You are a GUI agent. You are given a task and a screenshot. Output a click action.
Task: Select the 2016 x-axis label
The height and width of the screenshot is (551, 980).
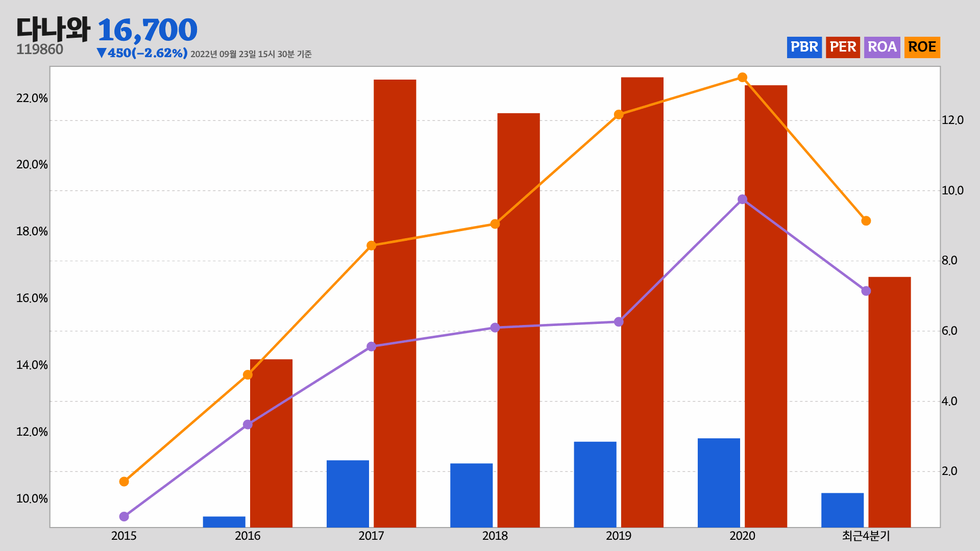(x=248, y=536)
